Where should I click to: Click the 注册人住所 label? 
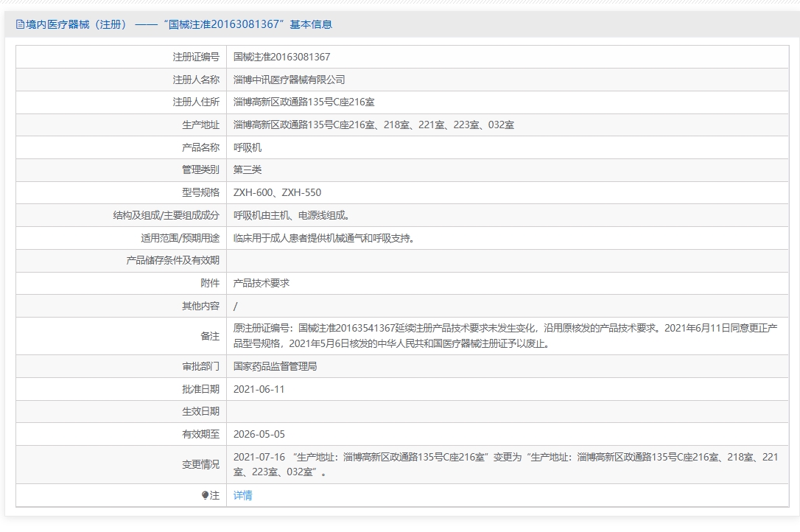[196, 102]
